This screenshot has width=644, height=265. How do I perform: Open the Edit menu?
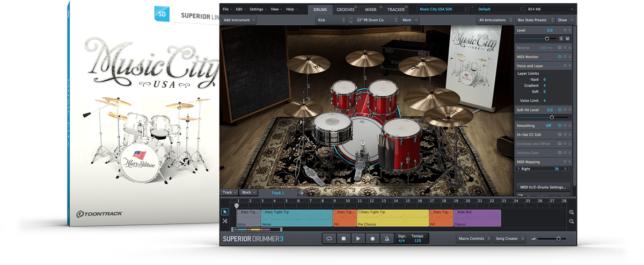click(240, 9)
